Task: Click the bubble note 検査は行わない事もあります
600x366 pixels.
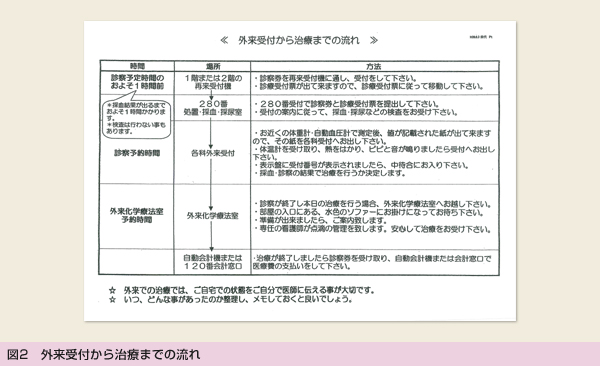Action: [x=136, y=128]
